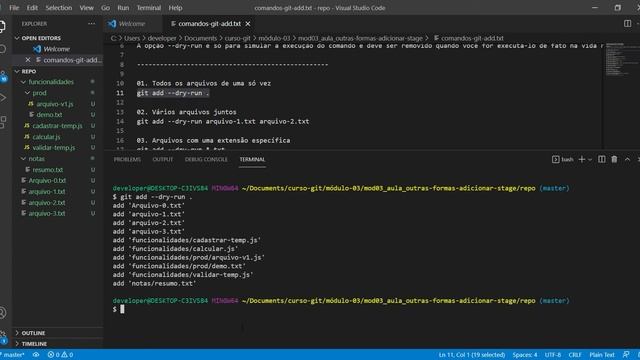Click the eye icon in status bar
Image resolution: width=640 pixels, height=360 pixels.
tap(36, 355)
